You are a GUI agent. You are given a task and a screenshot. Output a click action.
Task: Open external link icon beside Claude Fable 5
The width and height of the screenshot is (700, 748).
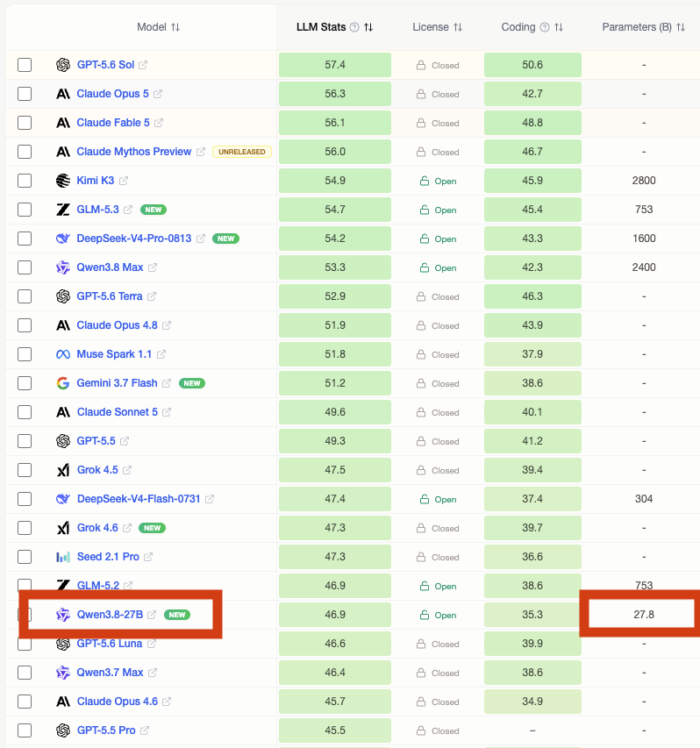coord(159,123)
